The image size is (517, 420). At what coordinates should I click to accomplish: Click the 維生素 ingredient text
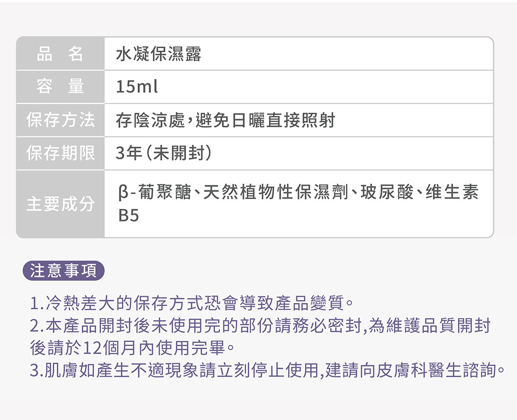[452, 193]
